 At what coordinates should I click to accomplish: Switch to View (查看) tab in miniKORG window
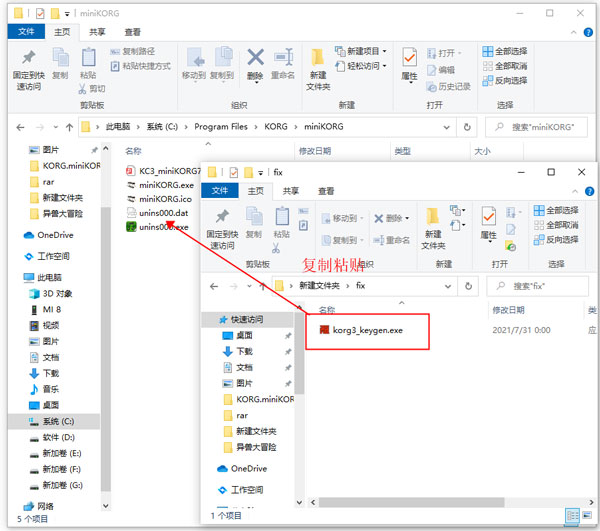pyautogui.click(x=132, y=32)
